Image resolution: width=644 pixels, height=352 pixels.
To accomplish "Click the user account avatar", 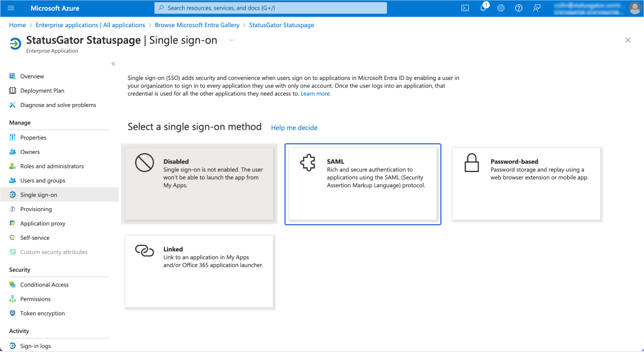I will (x=634, y=8).
